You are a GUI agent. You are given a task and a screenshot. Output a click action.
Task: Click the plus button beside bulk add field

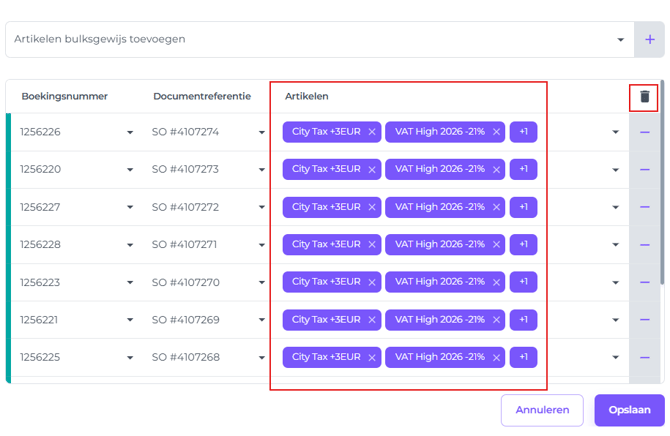click(650, 40)
